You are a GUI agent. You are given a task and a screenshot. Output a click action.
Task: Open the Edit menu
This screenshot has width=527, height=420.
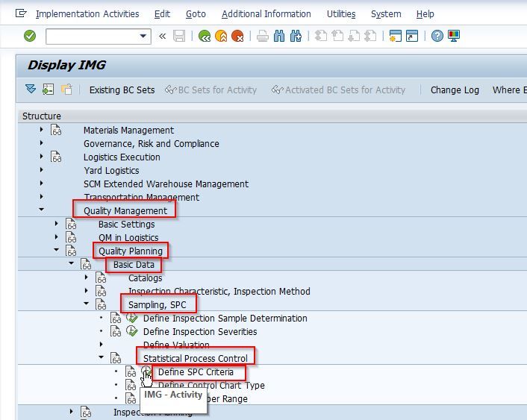click(162, 14)
